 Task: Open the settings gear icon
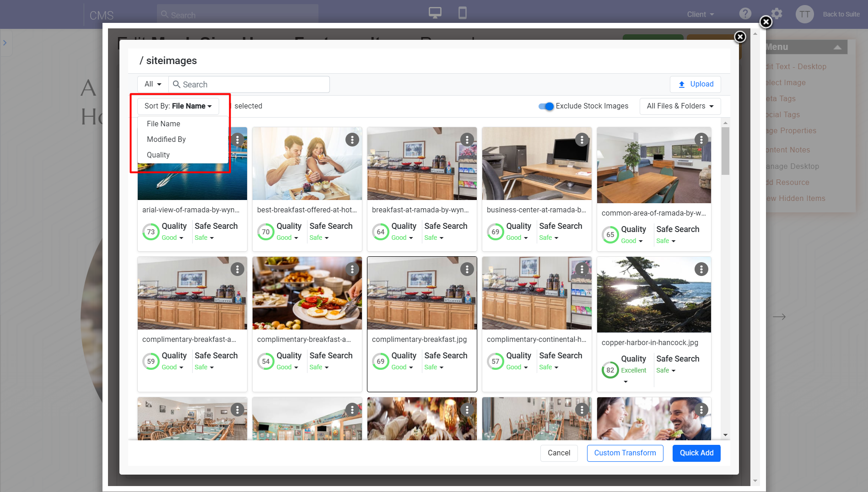click(x=776, y=14)
